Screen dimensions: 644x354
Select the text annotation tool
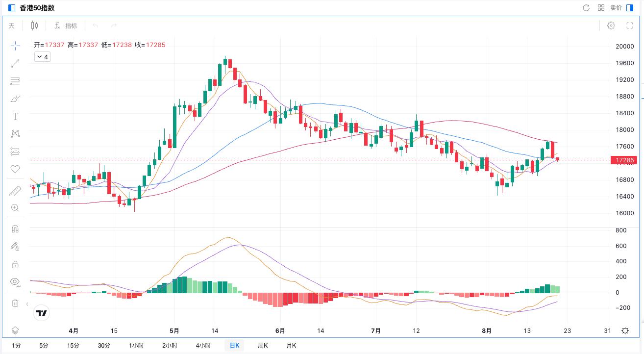15,116
